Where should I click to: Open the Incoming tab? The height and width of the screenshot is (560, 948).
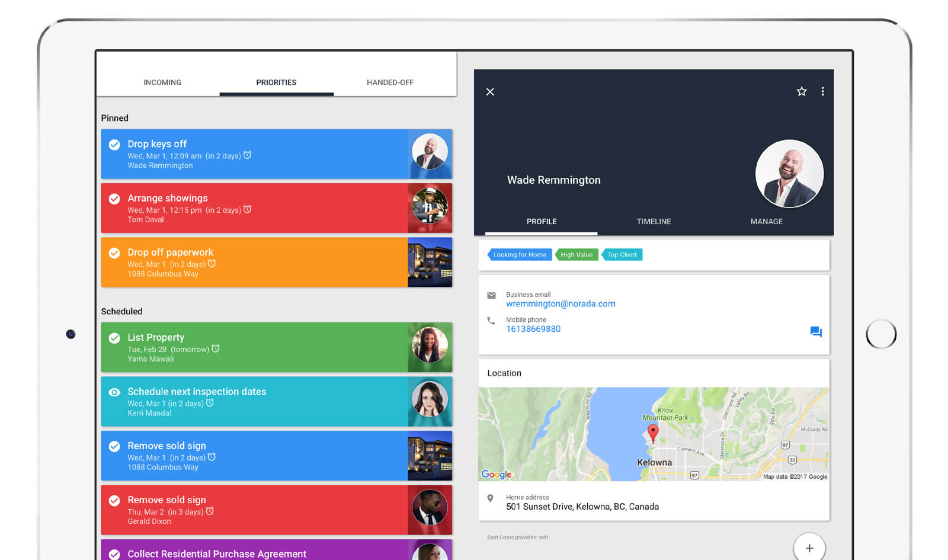pos(162,82)
